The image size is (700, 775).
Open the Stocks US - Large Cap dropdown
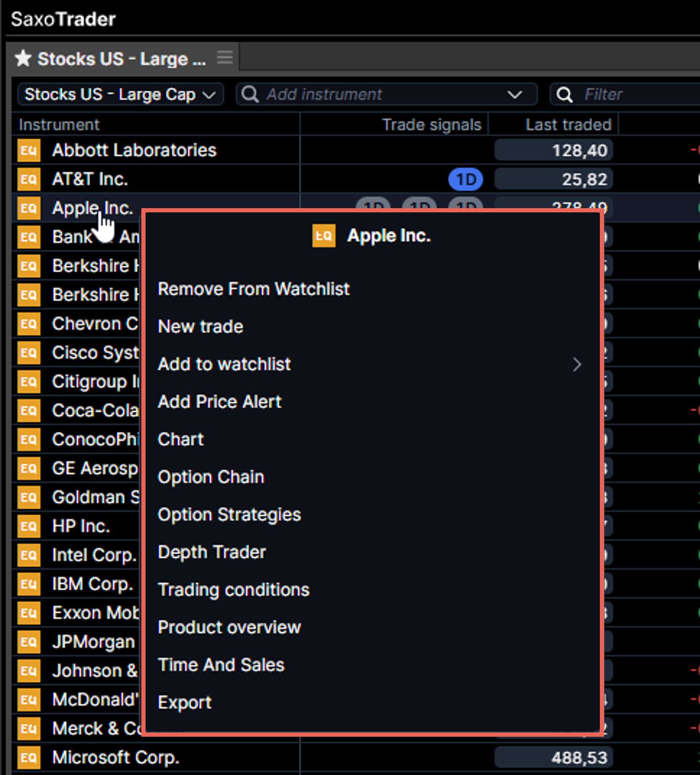(x=120, y=95)
